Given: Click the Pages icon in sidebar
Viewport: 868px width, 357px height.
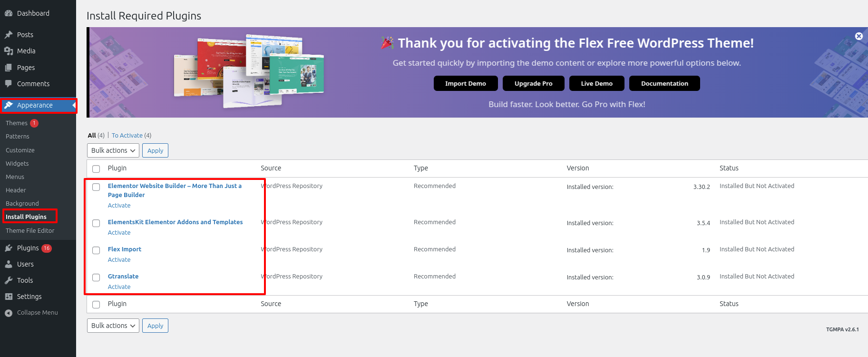Looking at the screenshot, I should [x=9, y=68].
